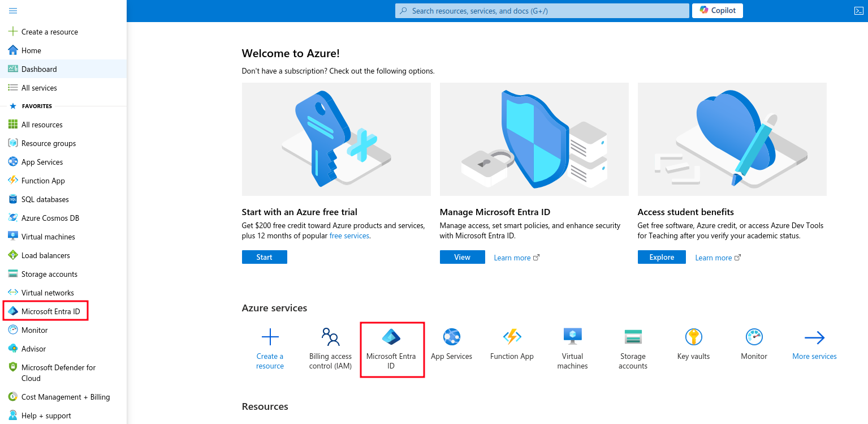Click the Azure Cosmos DB icon

click(x=13, y=218)
